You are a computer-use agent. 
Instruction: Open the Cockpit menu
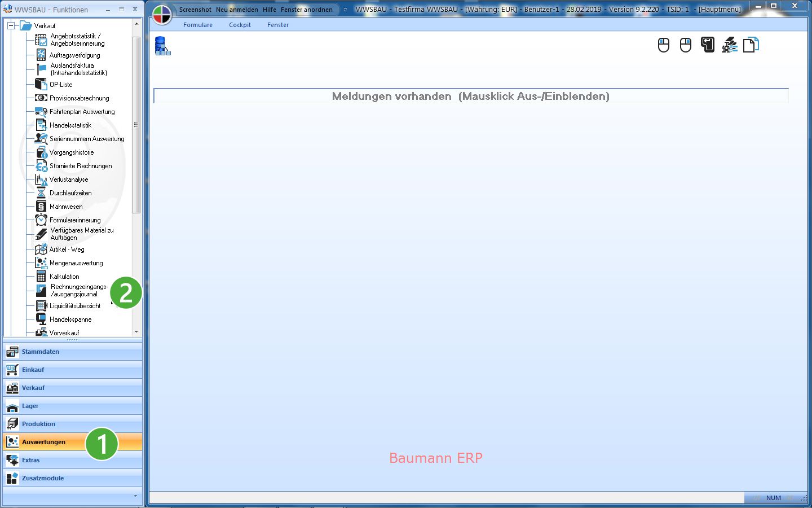(x=240, y=25)
